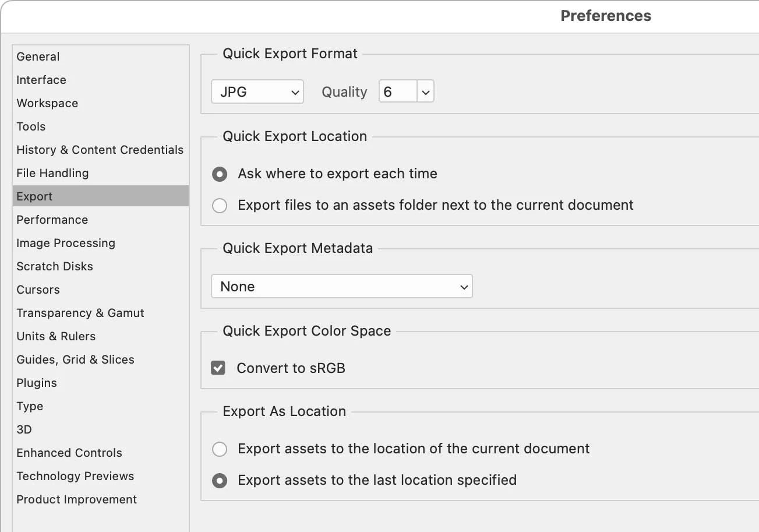Open Product Improvement preferences
Viewport: 759px width, 532px height.
pos(77,499)
